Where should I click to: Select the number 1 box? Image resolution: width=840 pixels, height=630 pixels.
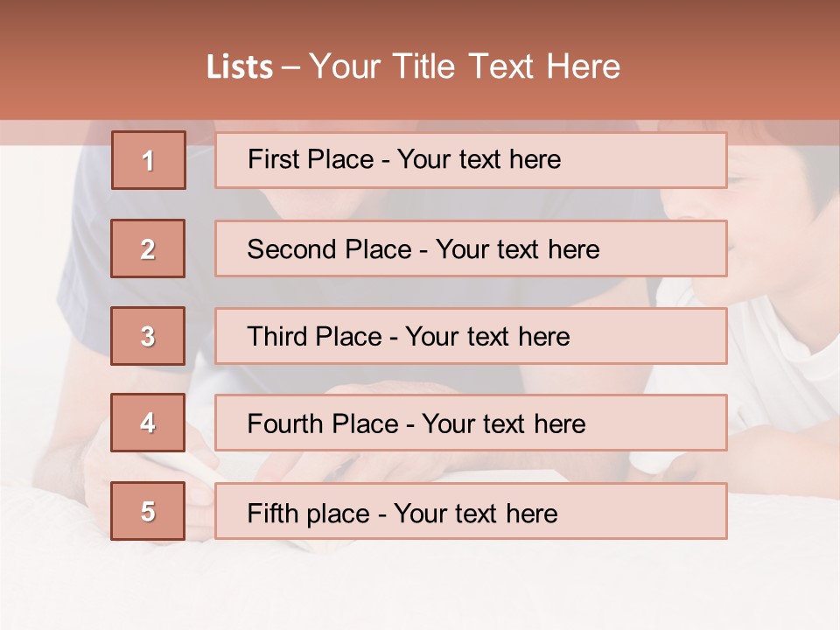(x=149, y=160)
